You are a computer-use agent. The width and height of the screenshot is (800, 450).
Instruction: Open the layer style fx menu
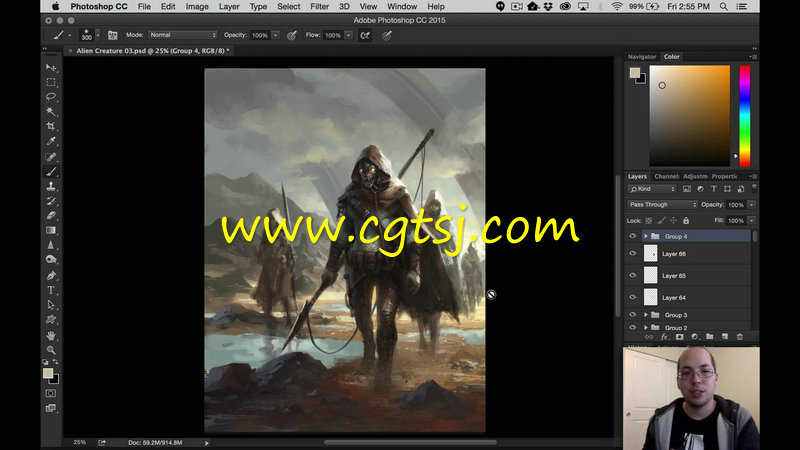(664, 337)
